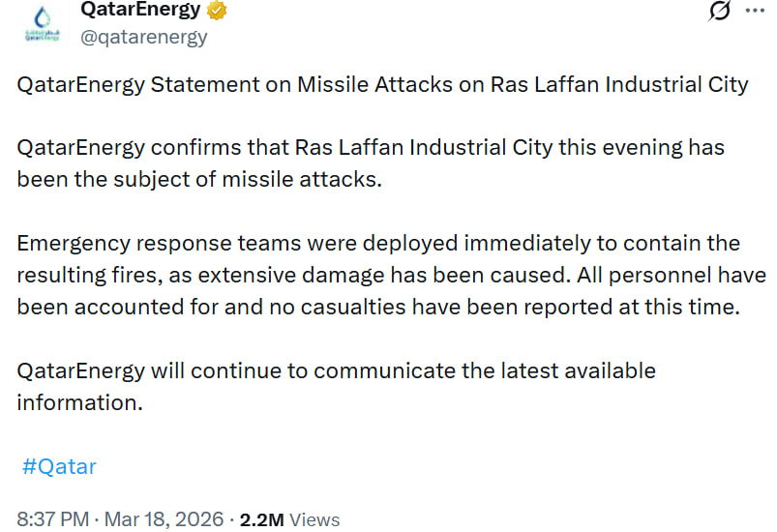This screenshot has height=532, width=777.
Task: Open the @qatarenergy handle link
Action: pyautogui.click(x=144, y=38)
